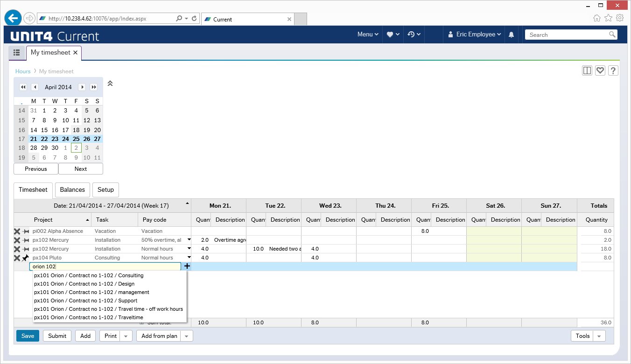The width and height of the screenshot is (631, 364).
Task: Open the Setup tab
Action: pyautogui.click(x=105, y=189)
